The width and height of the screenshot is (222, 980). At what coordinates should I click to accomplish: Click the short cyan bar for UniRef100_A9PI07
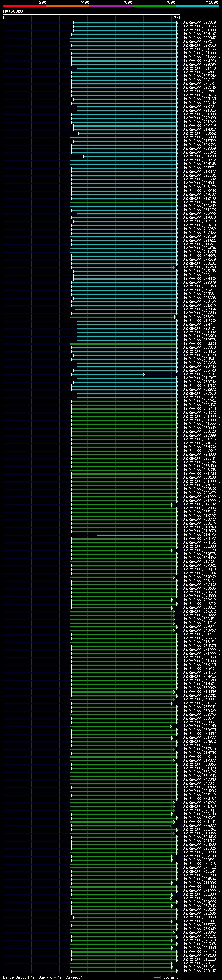point(108,374)
